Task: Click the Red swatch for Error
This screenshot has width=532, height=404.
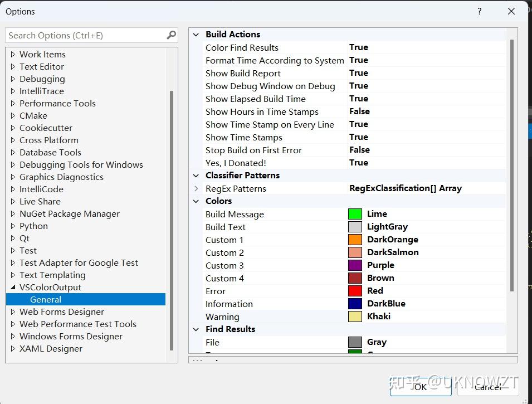Action: 355,291
